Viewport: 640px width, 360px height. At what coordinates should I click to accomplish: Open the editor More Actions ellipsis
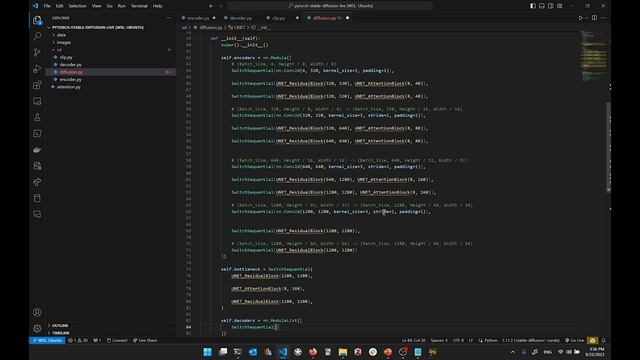coord(603,18)
